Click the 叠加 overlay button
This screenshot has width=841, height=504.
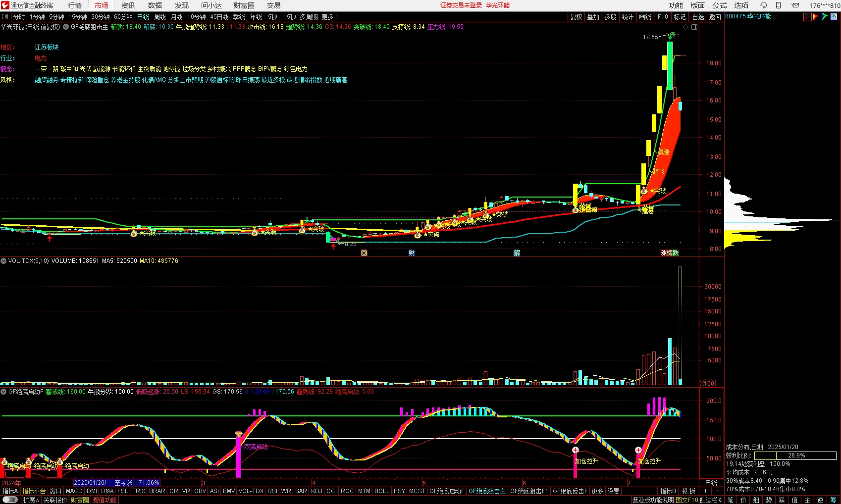click(593, 17)
